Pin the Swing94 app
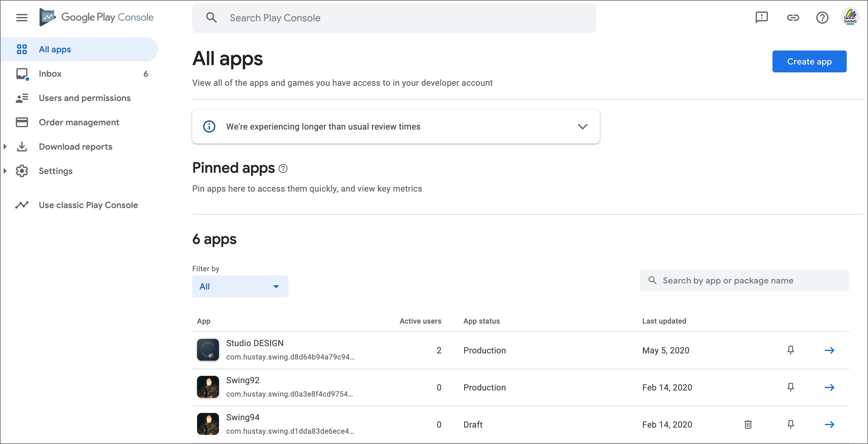The image size is (868, 444). [791, 424]
